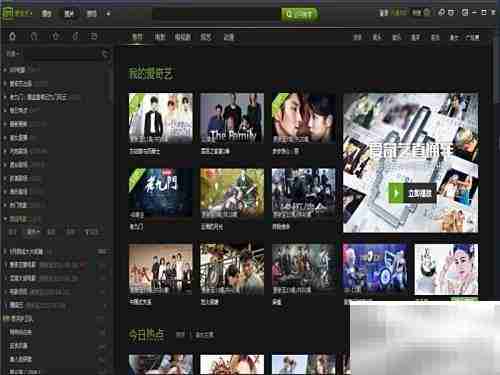Focus the top search input field
The height and width of the screenshot is (375, 500).
pyautogui.click(x=217, y=14)
